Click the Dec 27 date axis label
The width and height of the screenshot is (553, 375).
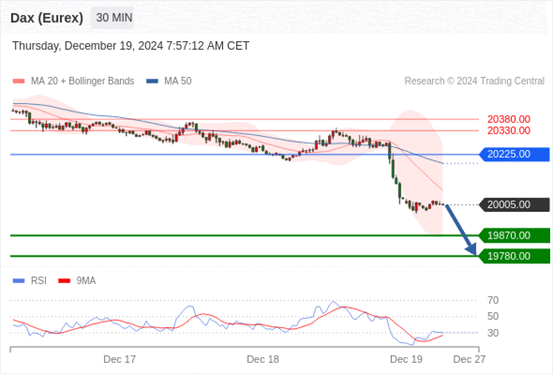469,359
